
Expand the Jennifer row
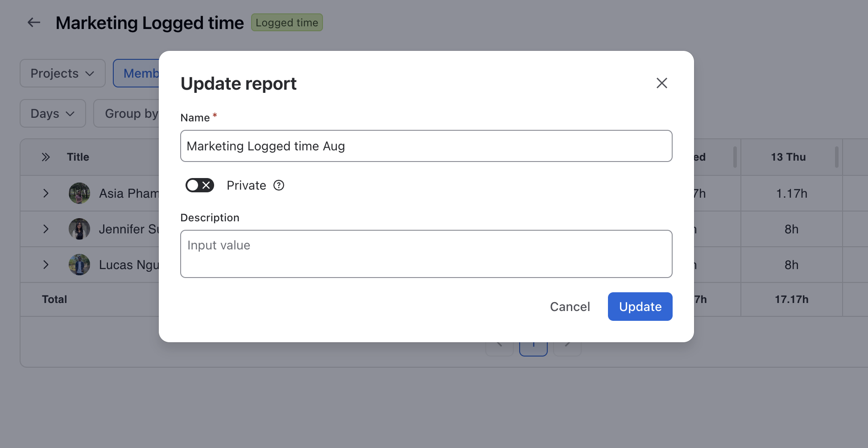(x=46, y=229)
